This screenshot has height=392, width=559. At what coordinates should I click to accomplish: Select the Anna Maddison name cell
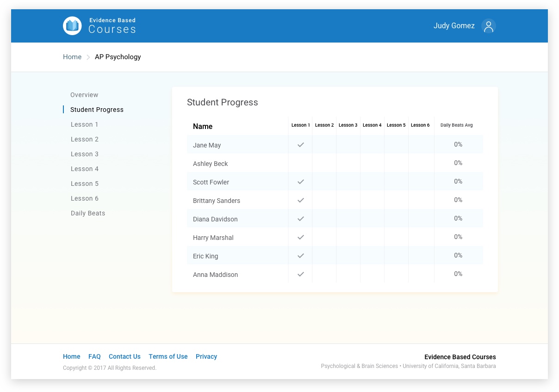pos(216,275)
